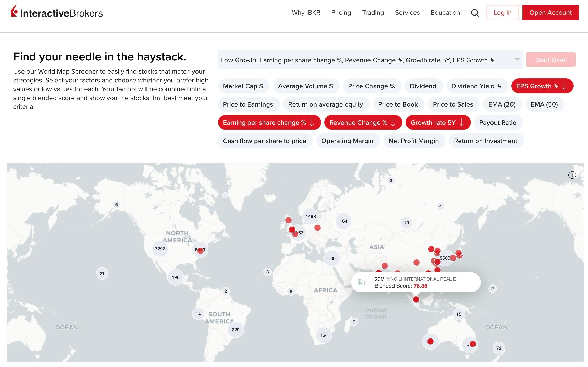Open the 7 cluster near Madagascar

coord(354,322)
